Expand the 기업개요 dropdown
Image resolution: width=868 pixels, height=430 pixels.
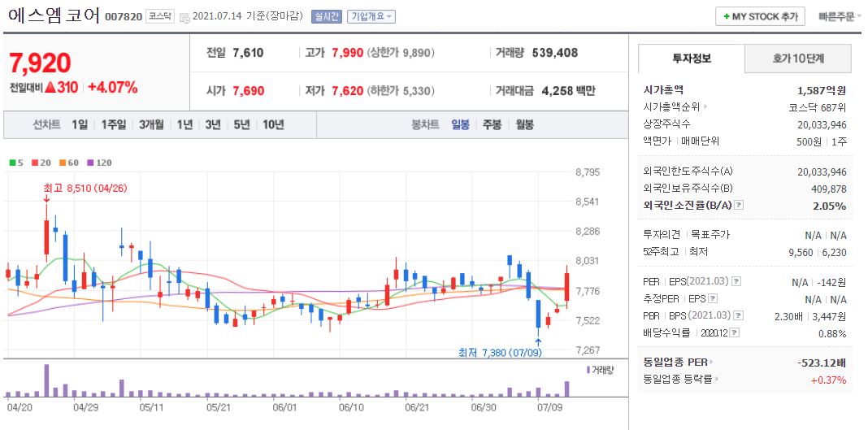coord(371,16)
